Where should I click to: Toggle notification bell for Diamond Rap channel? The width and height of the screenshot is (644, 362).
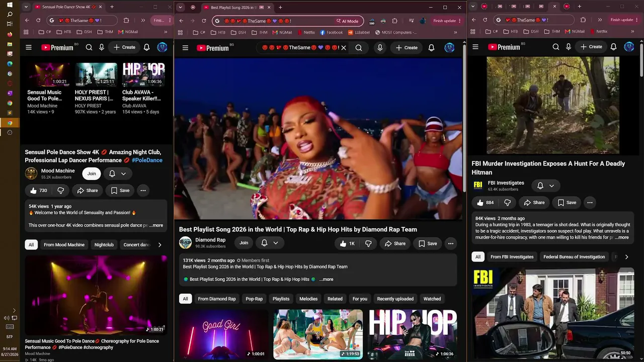pyautogui.click(x=264, y=243)
